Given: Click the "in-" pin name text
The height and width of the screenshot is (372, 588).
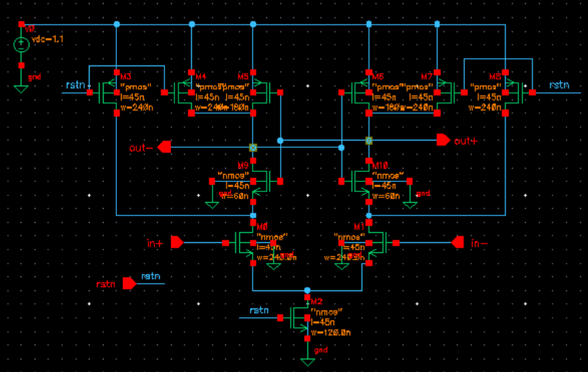Looking at the screenshot, I should tap(479, 244).
